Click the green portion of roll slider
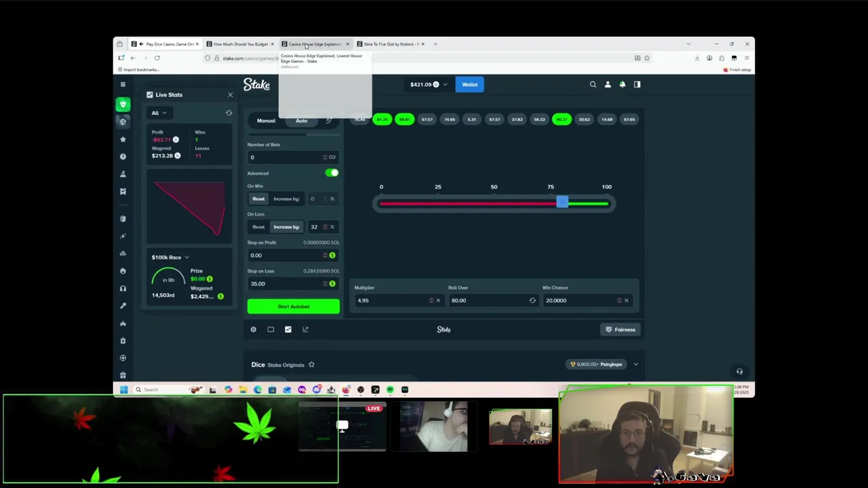Viewport: 868px width, 488px height. [x=588, y=203]
